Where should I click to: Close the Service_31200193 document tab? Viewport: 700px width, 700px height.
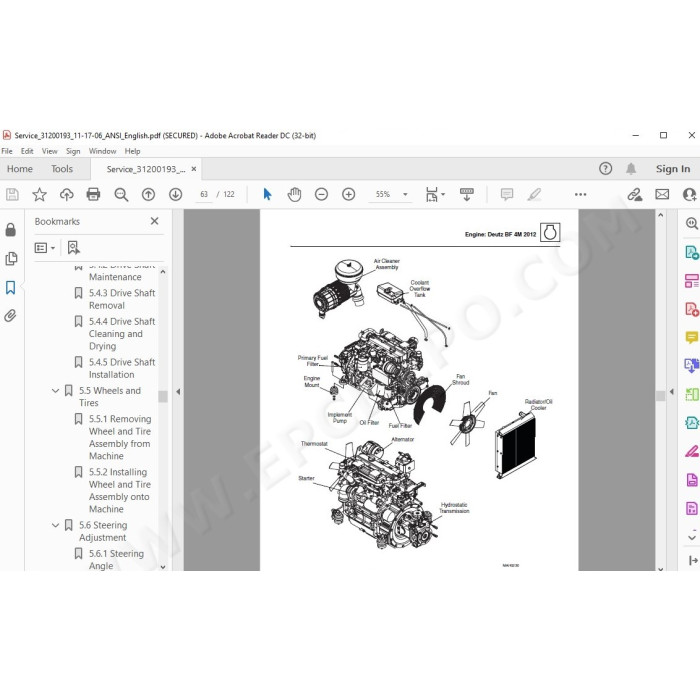coord(194,169)
